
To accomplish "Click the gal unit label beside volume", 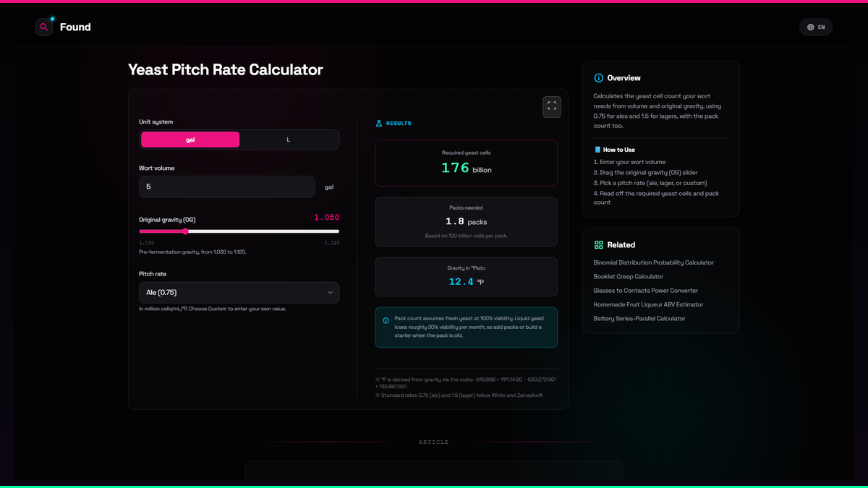I will pyautogui.click(x=329, y=187).
